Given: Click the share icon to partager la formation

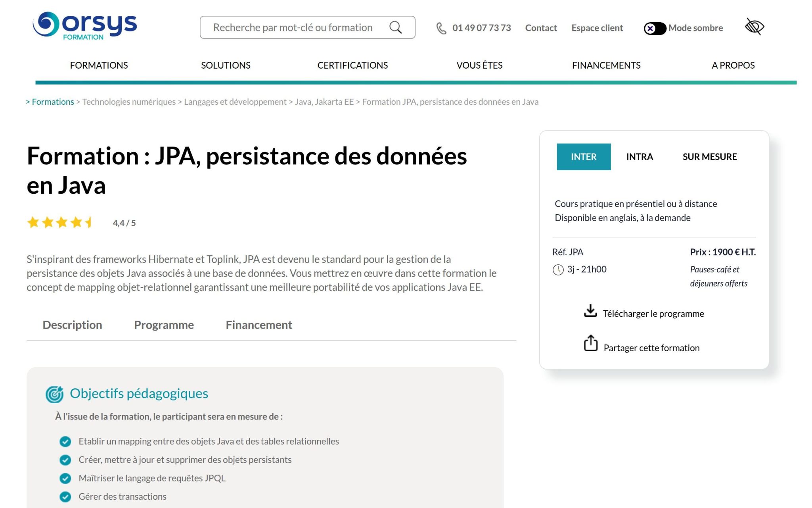Looking at the screenshot, I should [x=590, y=344].
